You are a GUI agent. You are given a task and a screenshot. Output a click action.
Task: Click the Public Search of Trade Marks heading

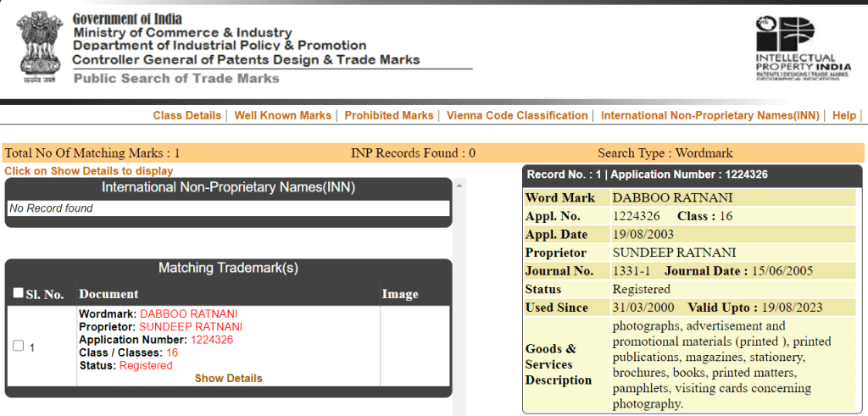[x=176, y=79]
